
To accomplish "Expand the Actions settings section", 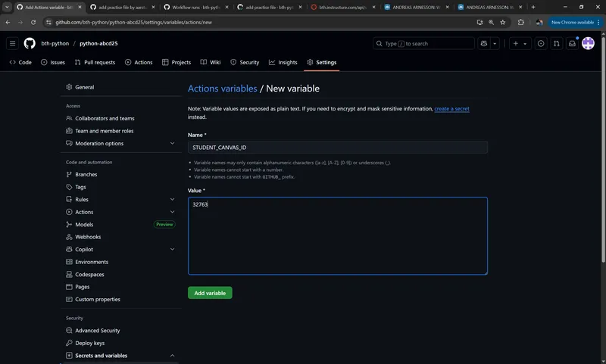I will 172,212.
